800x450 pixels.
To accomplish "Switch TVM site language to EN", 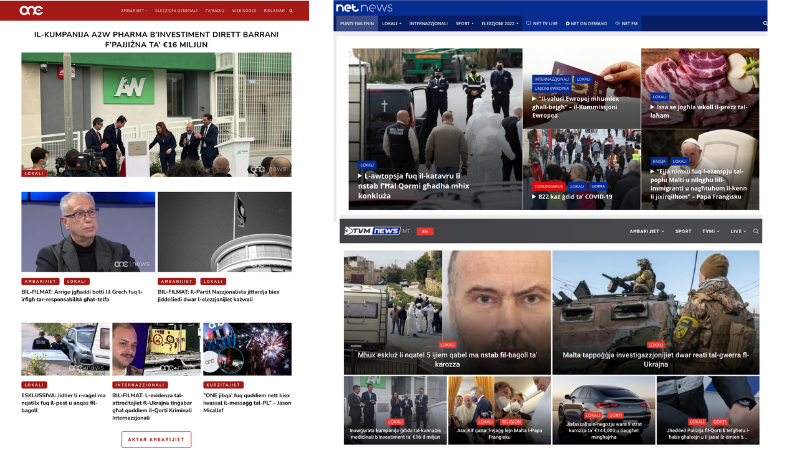I will pos(425,231).
